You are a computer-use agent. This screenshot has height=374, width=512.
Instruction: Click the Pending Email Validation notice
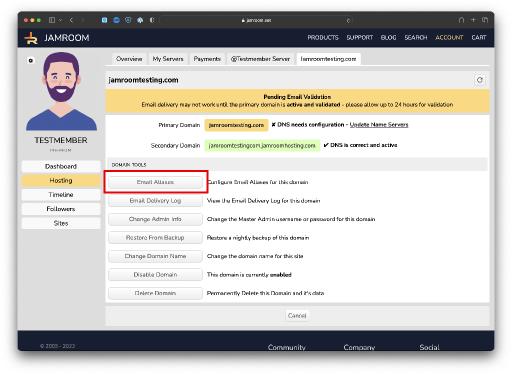tap(297, 101)
